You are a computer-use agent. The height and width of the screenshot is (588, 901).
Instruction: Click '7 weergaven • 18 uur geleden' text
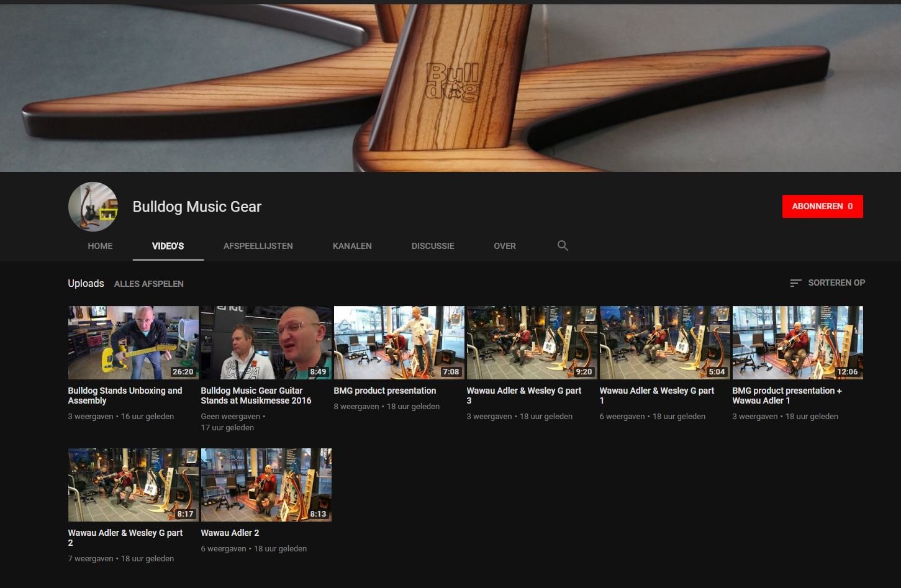(121, 559)
